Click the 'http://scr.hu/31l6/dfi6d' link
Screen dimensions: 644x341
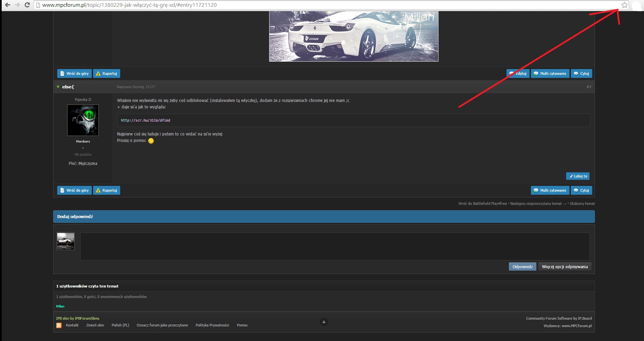pyautogui.click(x=146, y=120)
